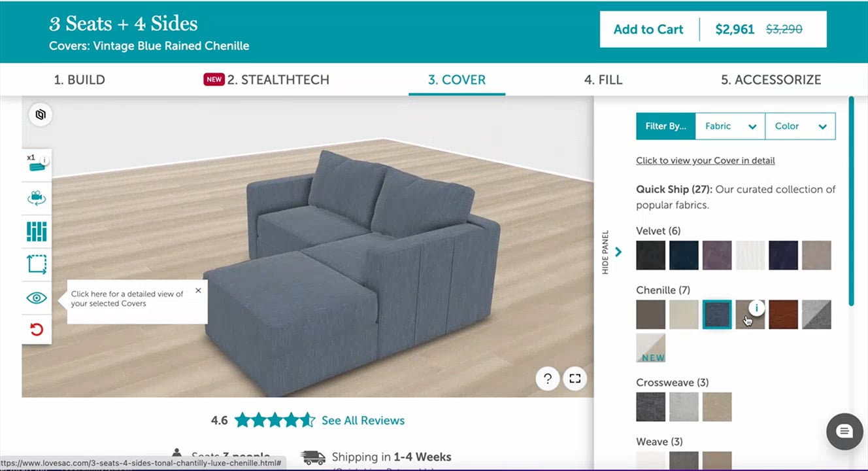
Task: Click the dashed room dimensions icon
Action: [37, 264]
